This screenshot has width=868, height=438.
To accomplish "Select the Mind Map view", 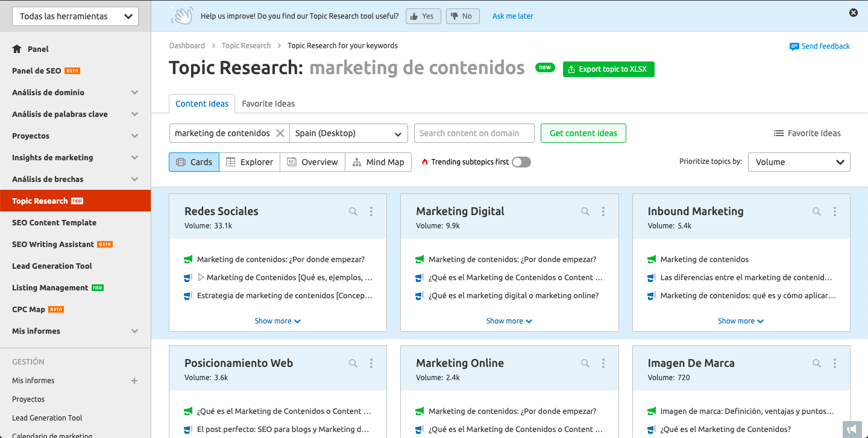I will tap(379, 162).
